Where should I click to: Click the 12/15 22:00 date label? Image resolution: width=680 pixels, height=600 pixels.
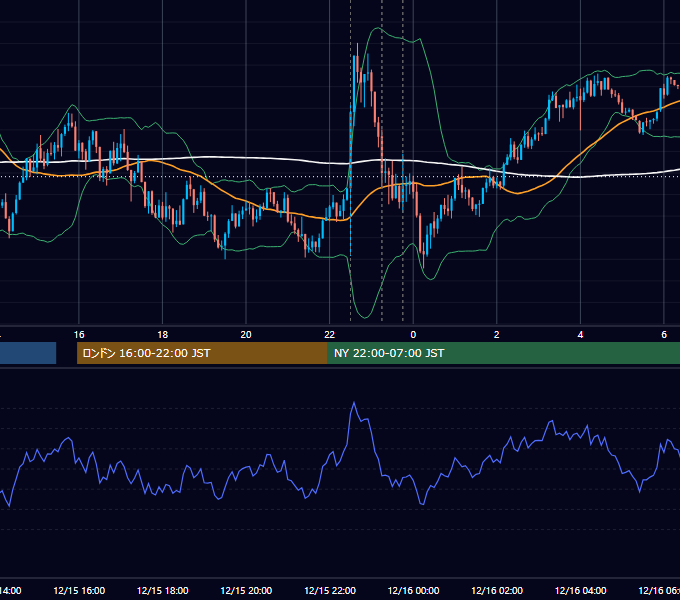pos(330,590)
